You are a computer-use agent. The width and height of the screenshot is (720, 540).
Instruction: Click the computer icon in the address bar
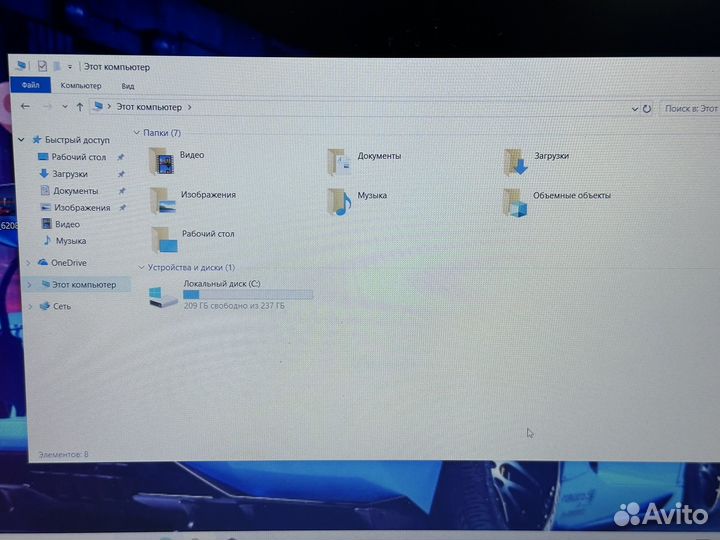tap(98, 107)
